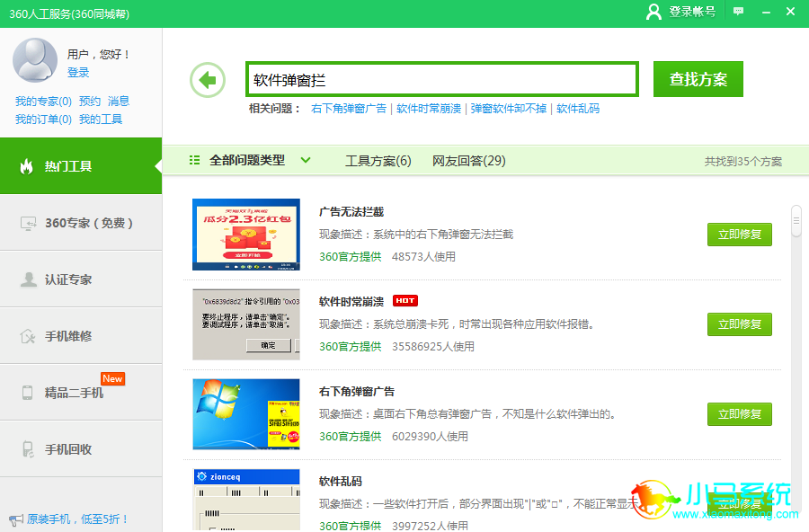This screenshot has width=809, height=532.
Task: Open the 右下角弹窗广告 Windows desktop thumbnail
Action: pos(246,414)
